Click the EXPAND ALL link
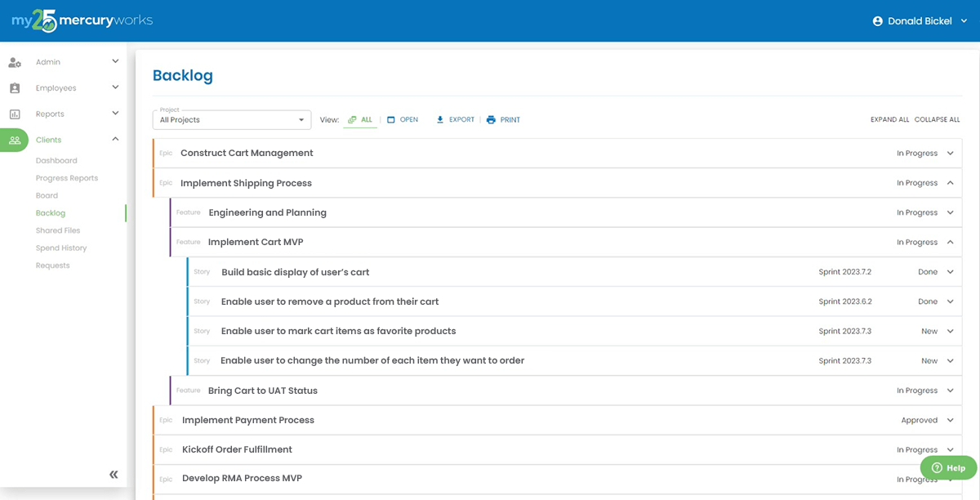Image resolution: width=980 pixels, height=500 pixels. 889,120
